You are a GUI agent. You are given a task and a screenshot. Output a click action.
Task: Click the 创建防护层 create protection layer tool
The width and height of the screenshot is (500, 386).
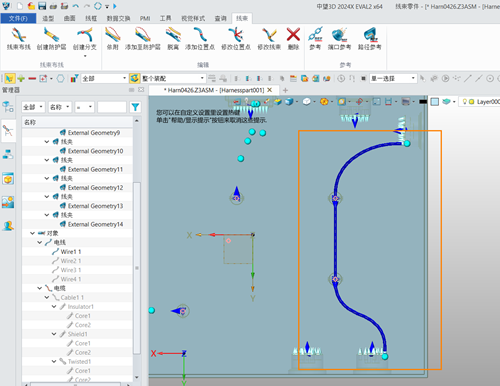(51, 39)
